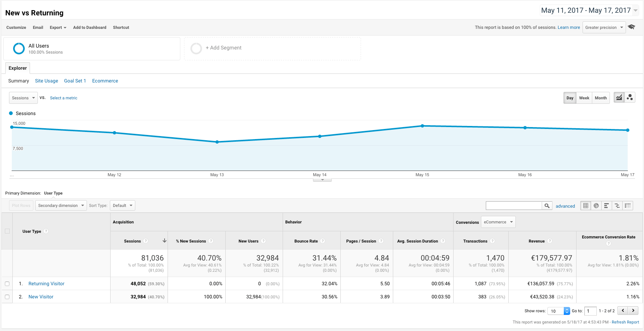
Task: Switch to the motion chart view
Action: 630,97
